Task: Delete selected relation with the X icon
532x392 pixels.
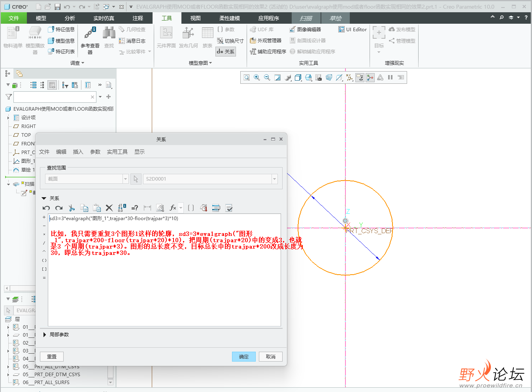Action: [x=109, y=208]
